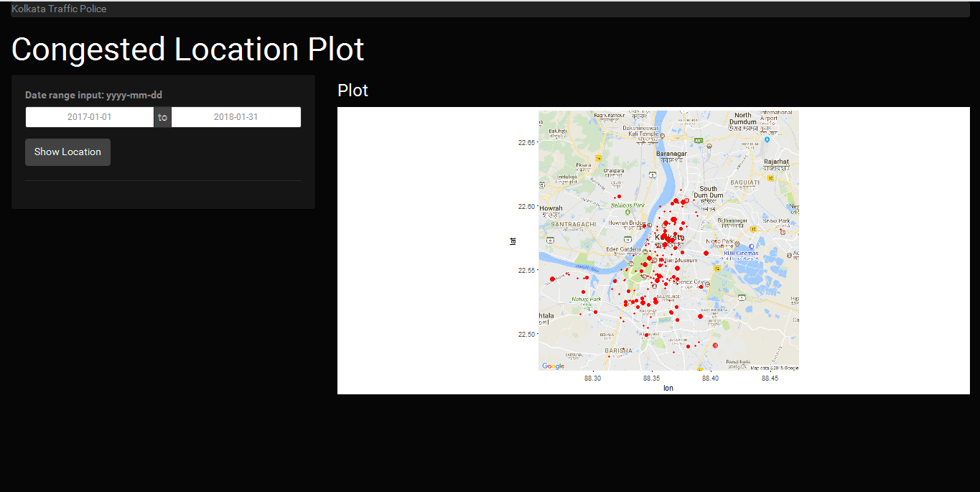
Task: Open Google via the map logo
Action: tap(553, 365)
